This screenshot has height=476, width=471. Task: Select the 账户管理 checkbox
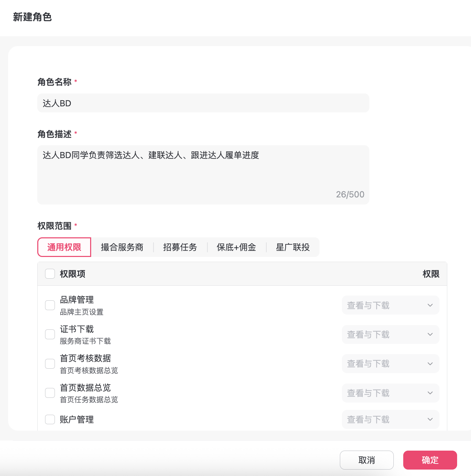click(x=50, y=419)
